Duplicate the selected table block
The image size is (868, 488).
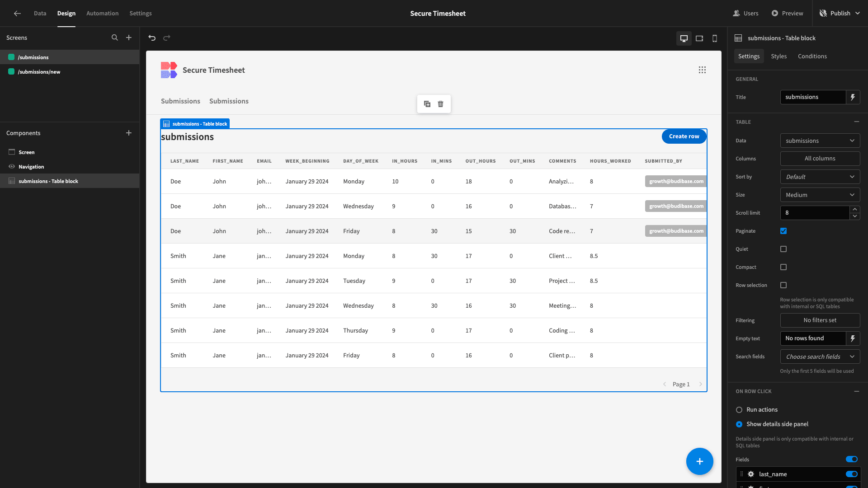tap(427, 104)
